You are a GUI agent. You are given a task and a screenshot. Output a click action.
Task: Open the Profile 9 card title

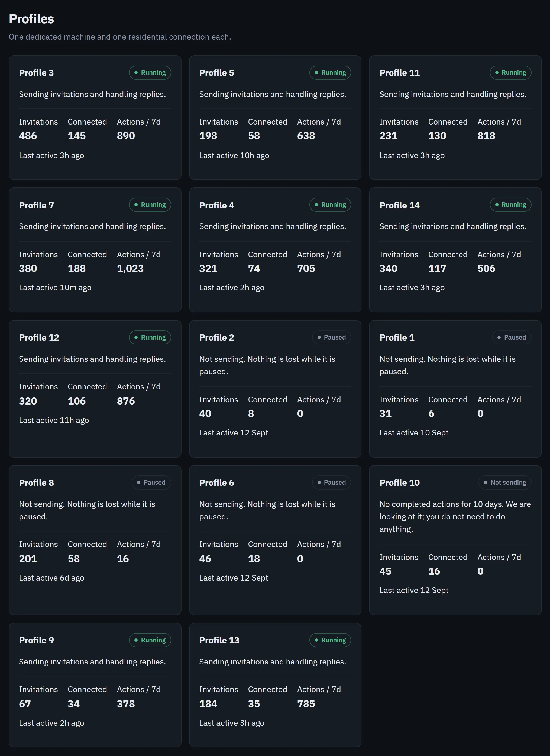[36, 640]
